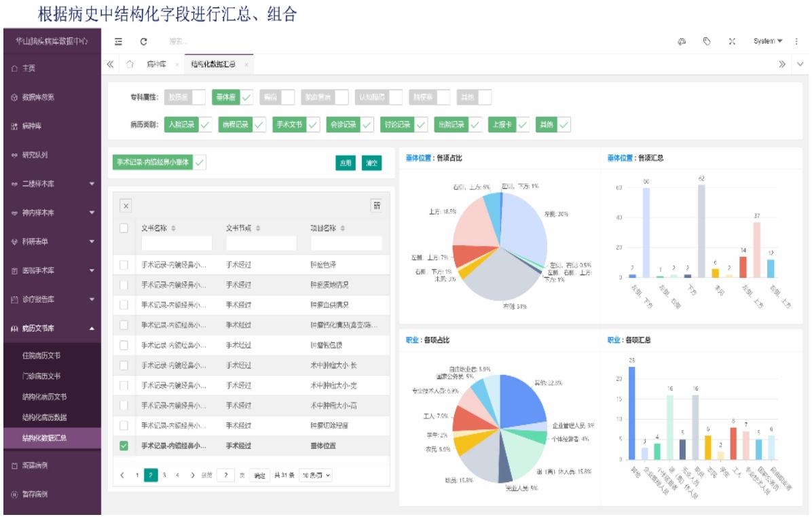Open the tab options chevron at far right
812x519 pixels.
point(800,65)
